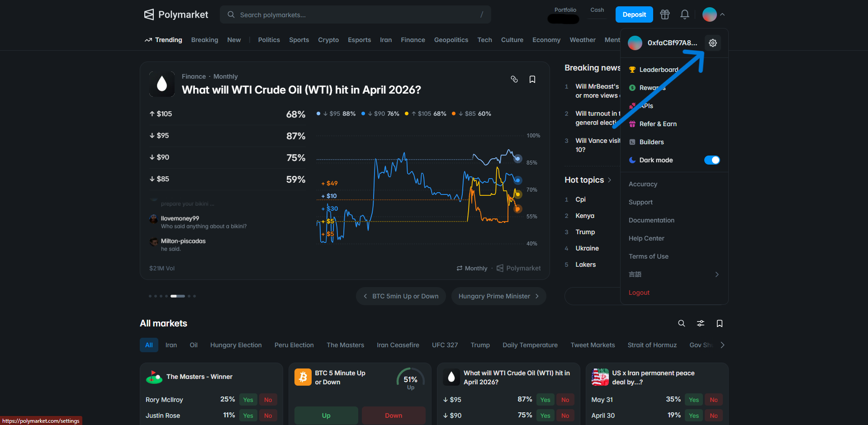This screenshot has width=868, height=425.
Task: Click the Leaderboard trophy icon
Action: point(632,70)
